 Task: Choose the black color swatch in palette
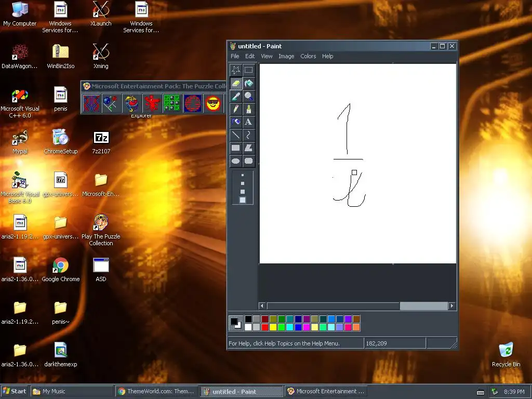pyautogui.click(x=248, y=319)
